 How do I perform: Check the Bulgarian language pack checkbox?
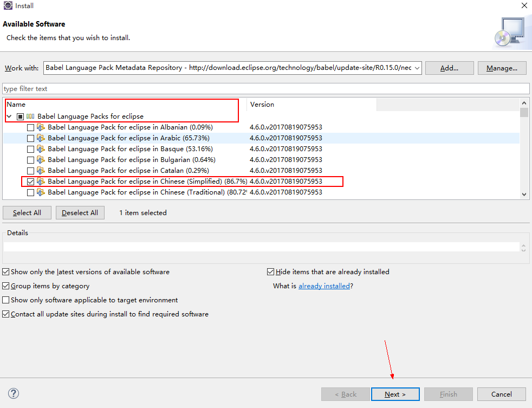(x=30, y=160)
